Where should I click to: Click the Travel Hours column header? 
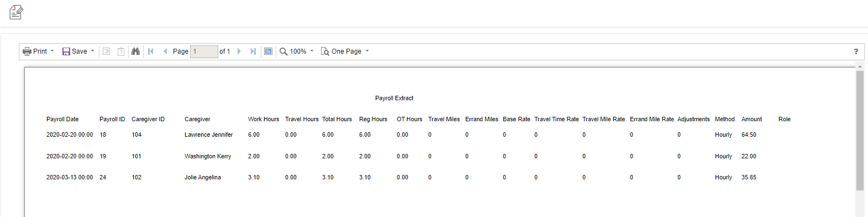click(x=302, y=119)
